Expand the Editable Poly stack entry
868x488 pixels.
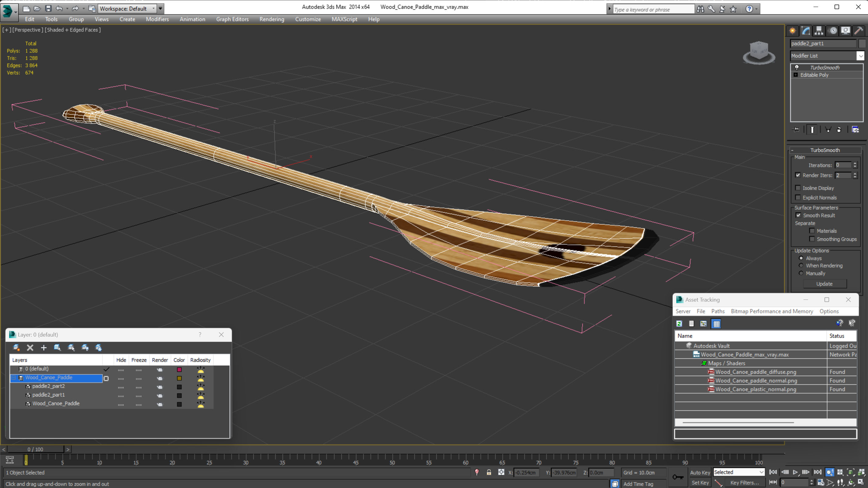[x=796, y=75]
